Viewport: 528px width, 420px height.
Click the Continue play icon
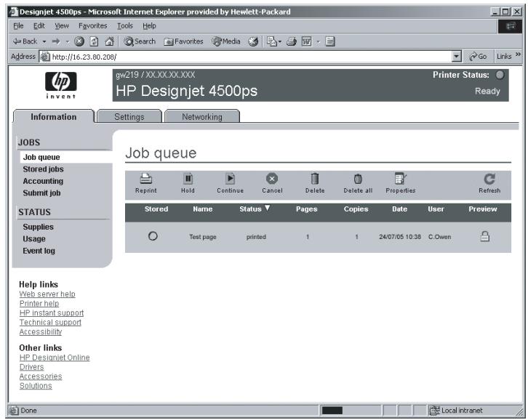pos(230,178)
